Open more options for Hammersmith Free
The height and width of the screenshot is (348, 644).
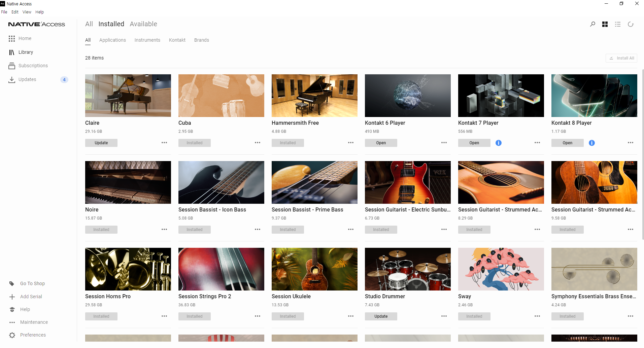[x=351, y=143]
